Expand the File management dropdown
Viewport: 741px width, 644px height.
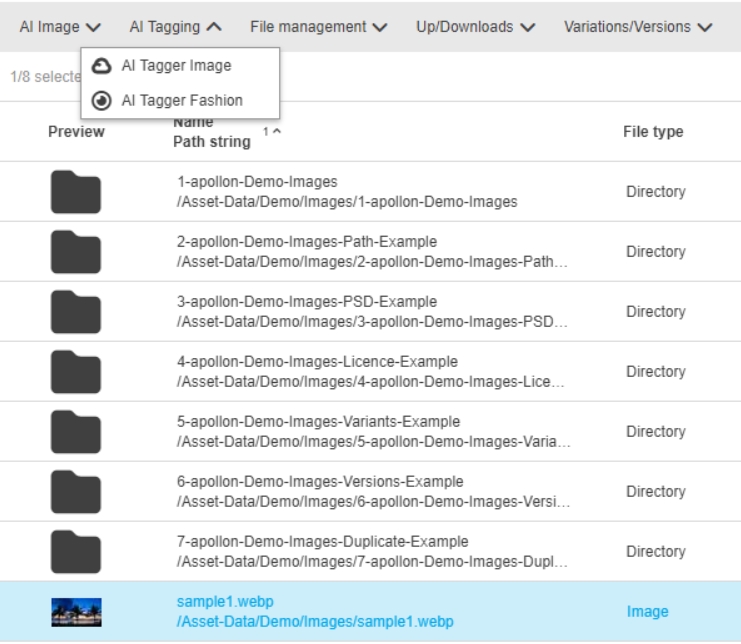pos(318,27)
